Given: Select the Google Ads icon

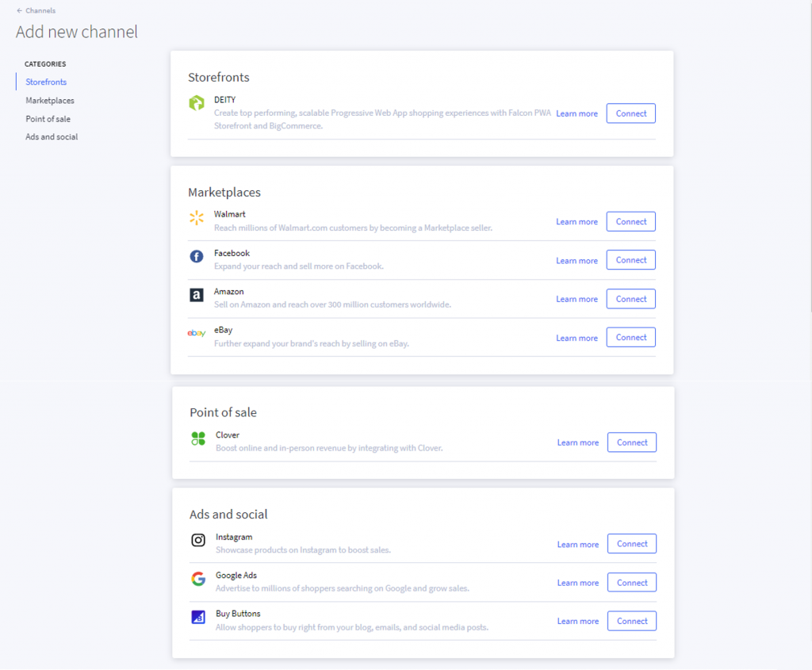Looking at the screenshot, I should pyautogui.click(x=197, y=578).
